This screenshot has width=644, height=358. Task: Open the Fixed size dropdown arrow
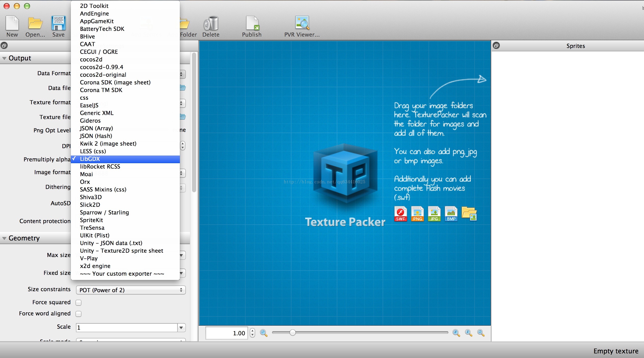[182, 273]
